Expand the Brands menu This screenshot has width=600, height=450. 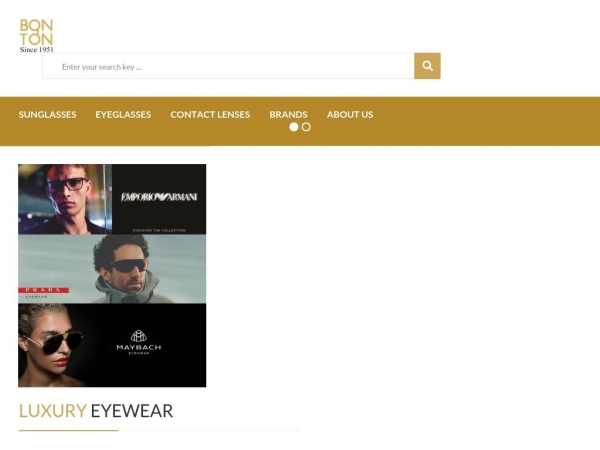[x=288, y=115]
